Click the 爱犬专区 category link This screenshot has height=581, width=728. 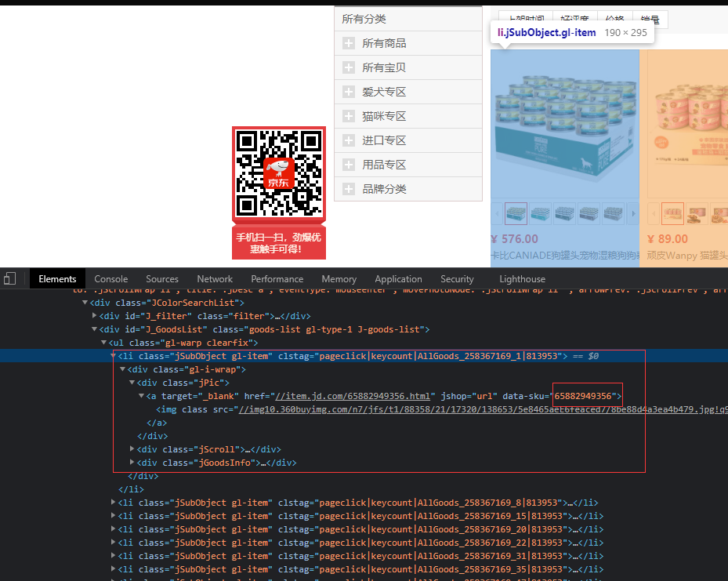click(x=384, y=92)
